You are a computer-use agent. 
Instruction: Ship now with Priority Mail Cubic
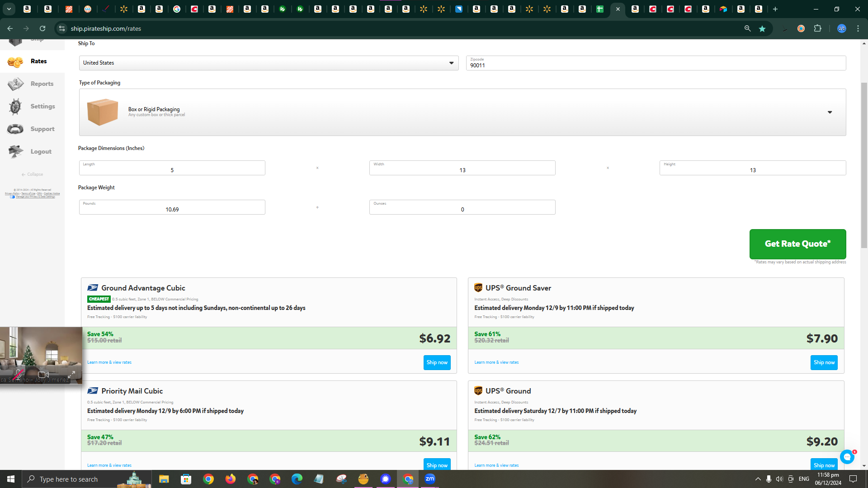[437, 465]
